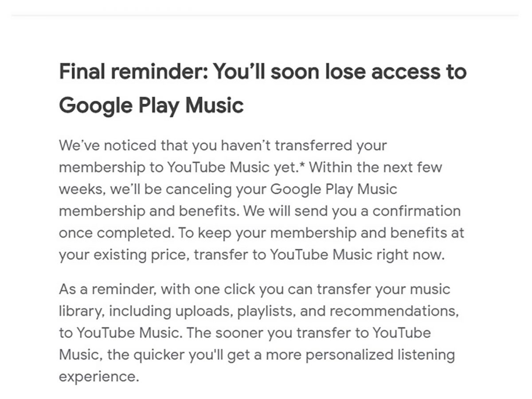Click "Google Play Music" in the heading
Image resolution: width=532 pixels, height=399 pixels.
pyautogui.click(x=151, y=106)
